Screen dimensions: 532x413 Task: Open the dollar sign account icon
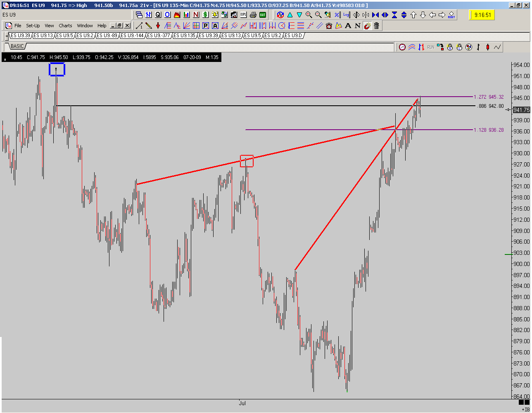pyautogui.click(x=205, y=15)
